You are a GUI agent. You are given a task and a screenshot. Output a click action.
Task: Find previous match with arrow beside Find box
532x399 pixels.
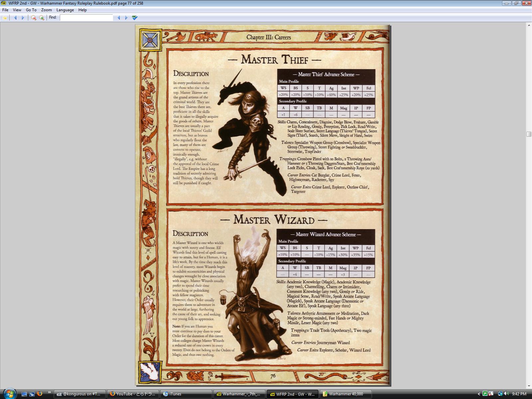point(119,18)
